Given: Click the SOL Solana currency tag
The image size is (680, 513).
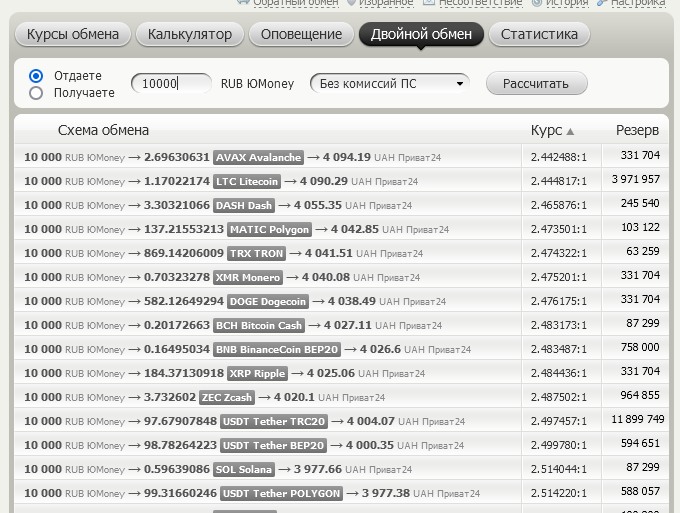Looking at the screenshot, I should (244, 469).
